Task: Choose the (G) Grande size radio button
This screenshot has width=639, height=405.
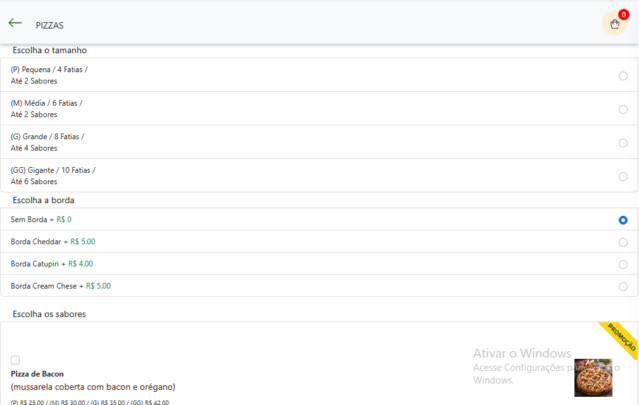Action: click(623, 142)
